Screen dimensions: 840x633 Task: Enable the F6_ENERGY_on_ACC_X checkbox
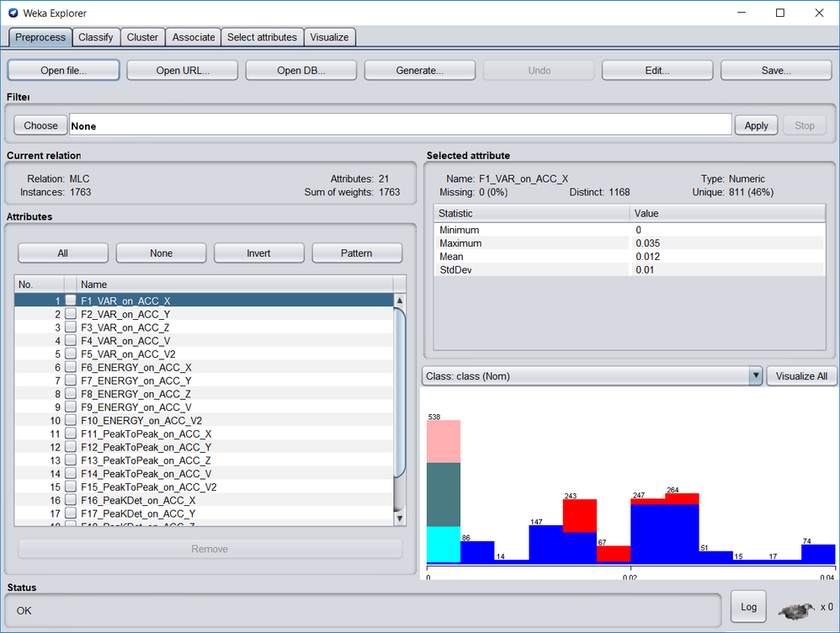(x=71, y=367)
